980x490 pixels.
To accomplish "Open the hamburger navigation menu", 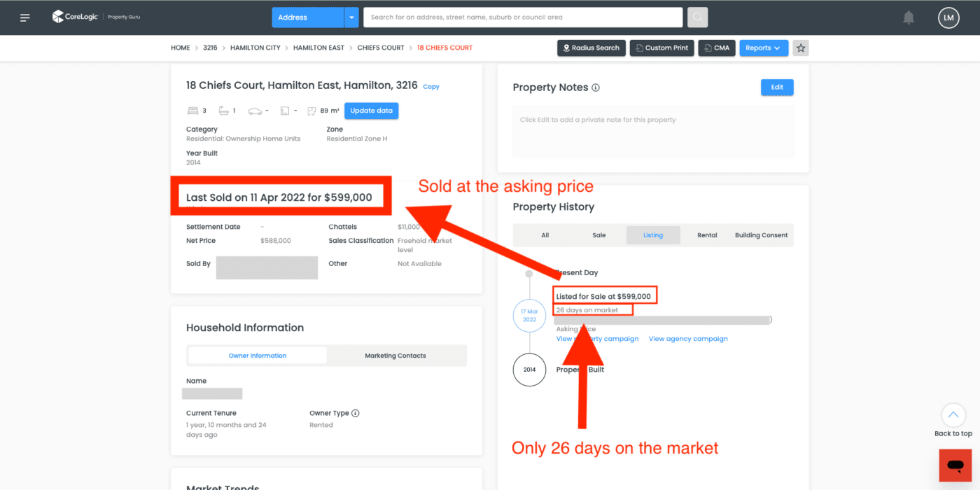I will 25,17.
